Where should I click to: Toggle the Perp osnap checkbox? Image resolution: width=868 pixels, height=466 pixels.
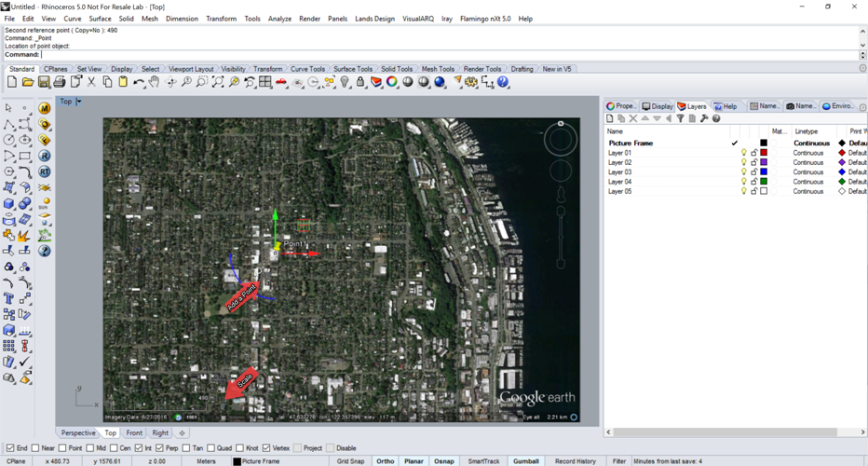[159, 448]
